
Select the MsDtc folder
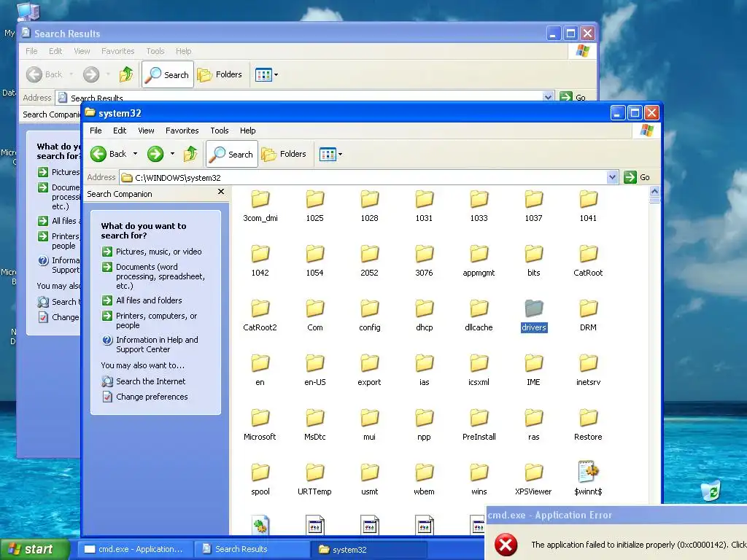tap(315, 425)
